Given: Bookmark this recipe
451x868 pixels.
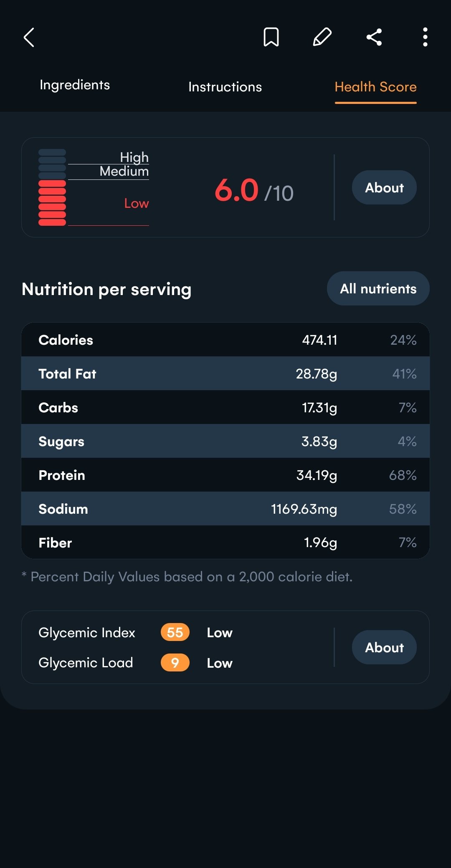Looking at the screenshot, I should pyautogui.click(x=271, y=37).
